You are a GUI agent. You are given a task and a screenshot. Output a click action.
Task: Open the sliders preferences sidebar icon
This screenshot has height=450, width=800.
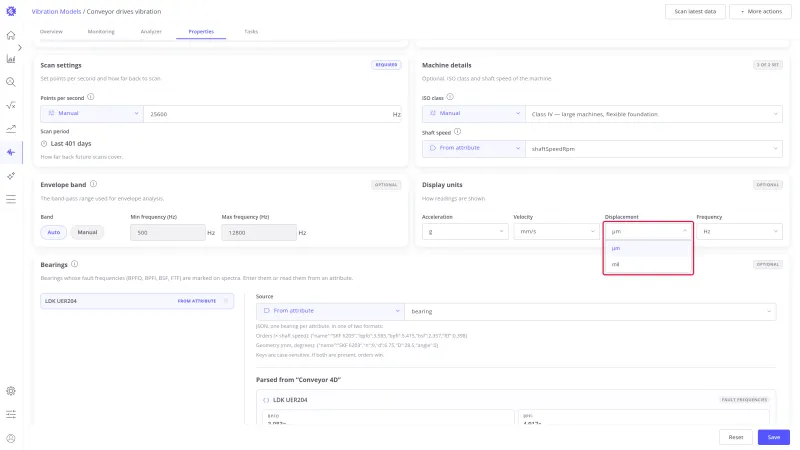[11, 414]
